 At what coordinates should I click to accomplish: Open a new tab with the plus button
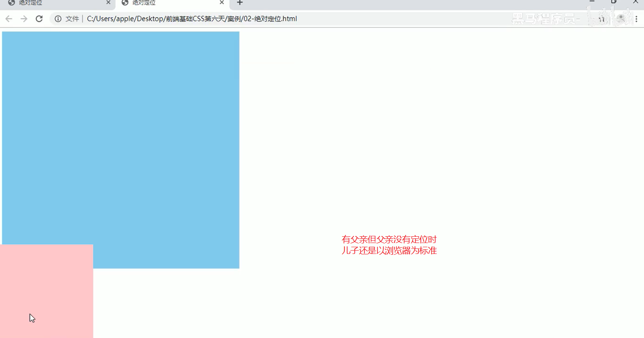239,3
